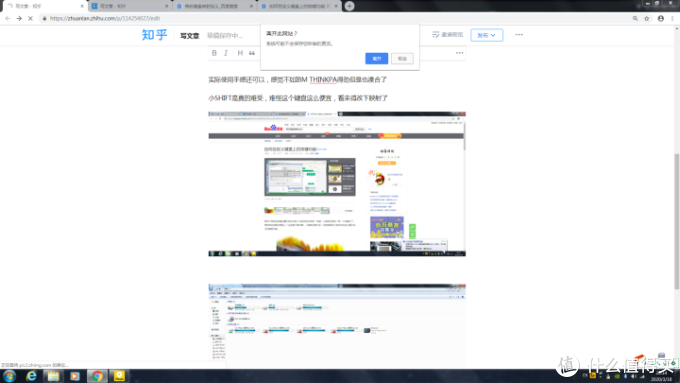The height and width of the screenshot is (383, 680).
Task: Open media player icon in taskbar
Action: 75,376
